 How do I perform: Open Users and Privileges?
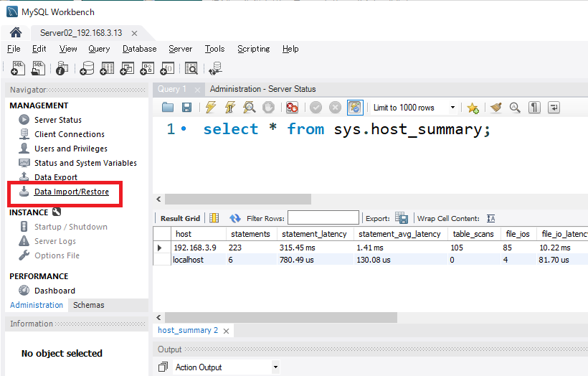[x=71, y=149]
